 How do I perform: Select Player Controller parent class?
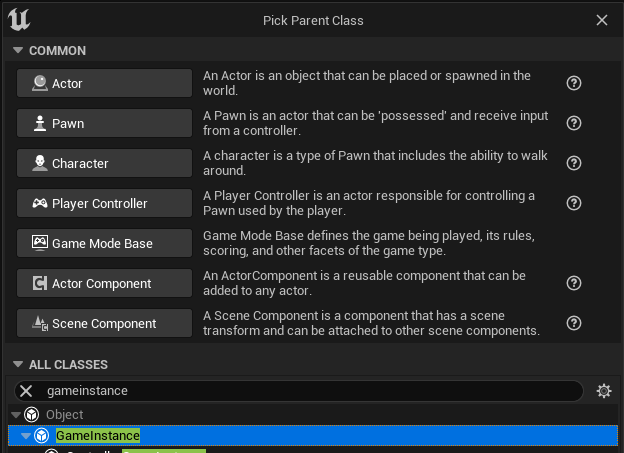(x=104, y=204)
